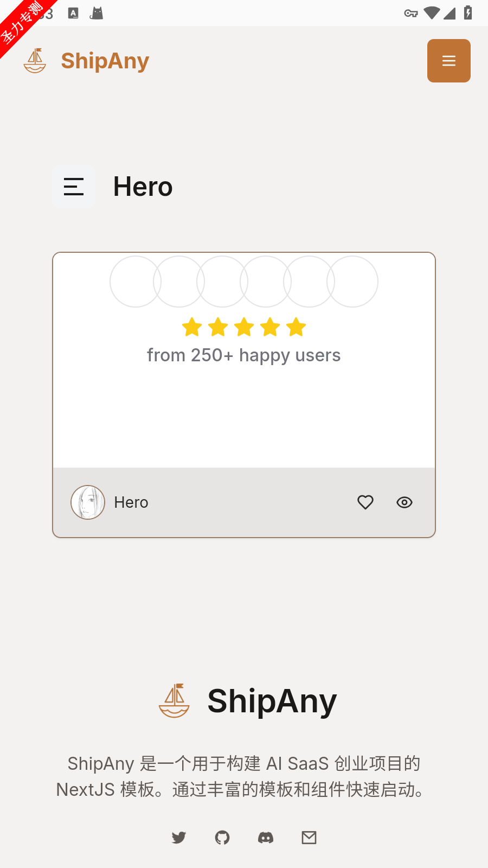Open the Hero label in card footer
Screen dimensions: 488x868
click(131, 502)
